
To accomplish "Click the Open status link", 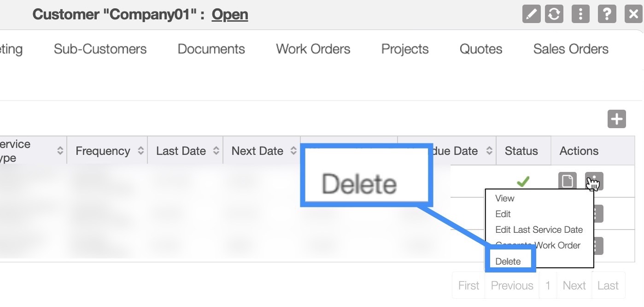I will click(230, 15).
